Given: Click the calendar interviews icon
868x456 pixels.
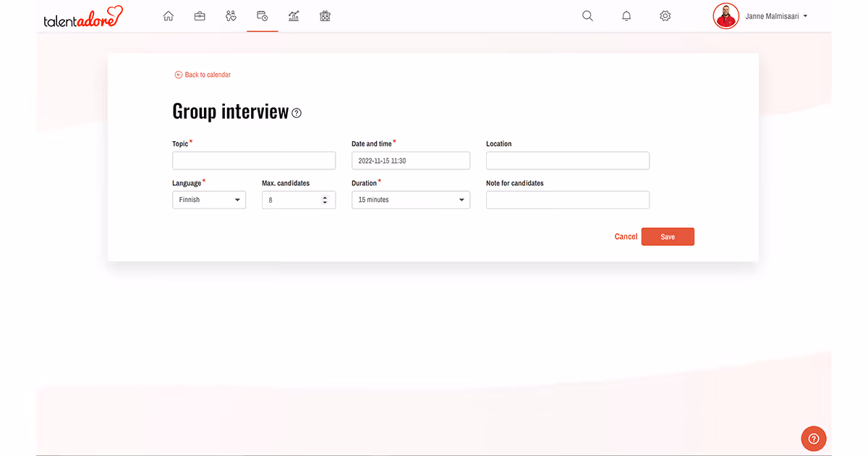Looking at the screenshot, I should [262, 15].
